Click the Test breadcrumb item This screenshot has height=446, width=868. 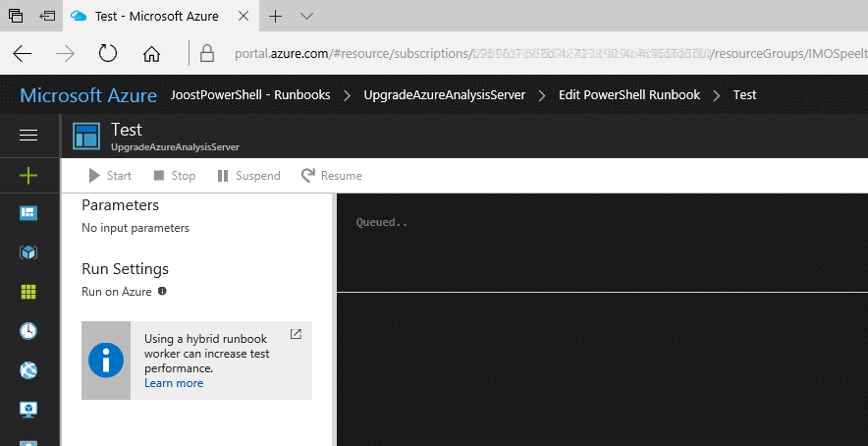744,94
